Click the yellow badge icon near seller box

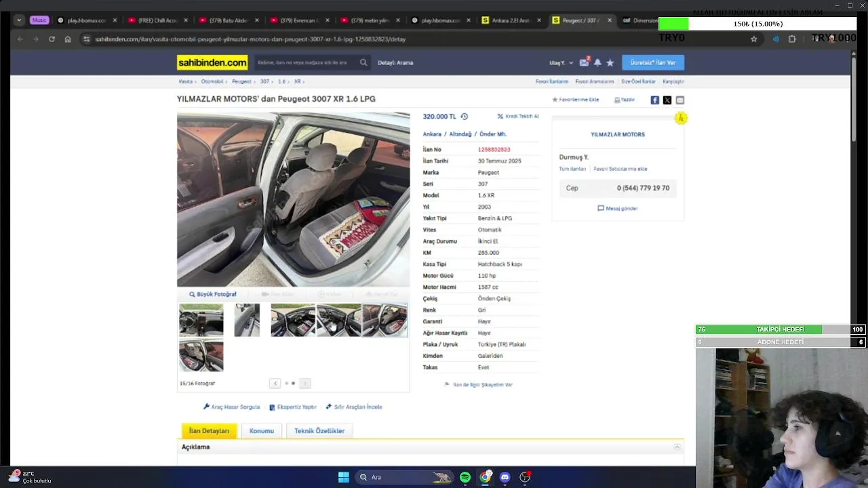click(x=681, y=119)
